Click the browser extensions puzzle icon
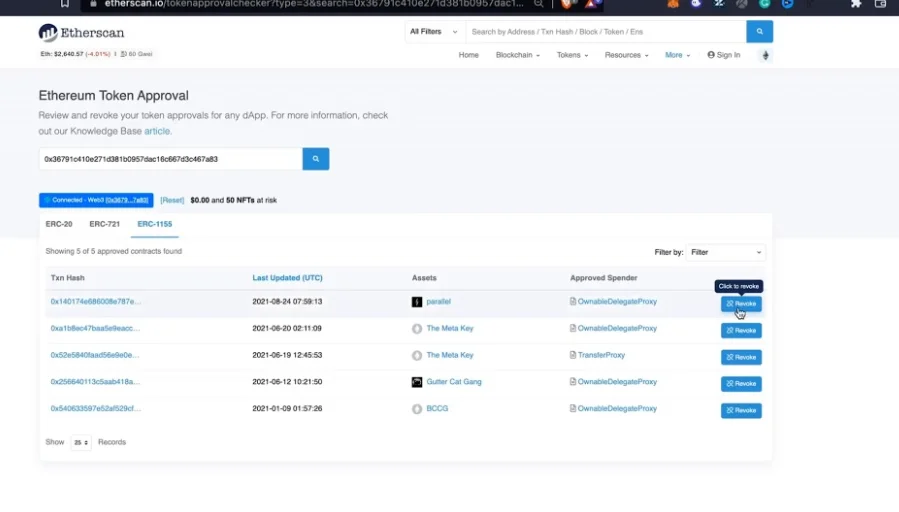The height and width of the screenshot is (512, 899). pos(856,4)
